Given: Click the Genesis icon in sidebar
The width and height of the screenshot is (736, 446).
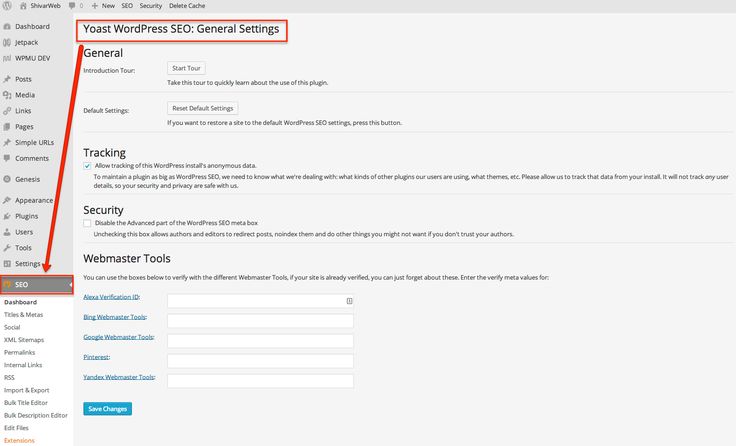Looking at the screenshot, I should tap(7, 179).
